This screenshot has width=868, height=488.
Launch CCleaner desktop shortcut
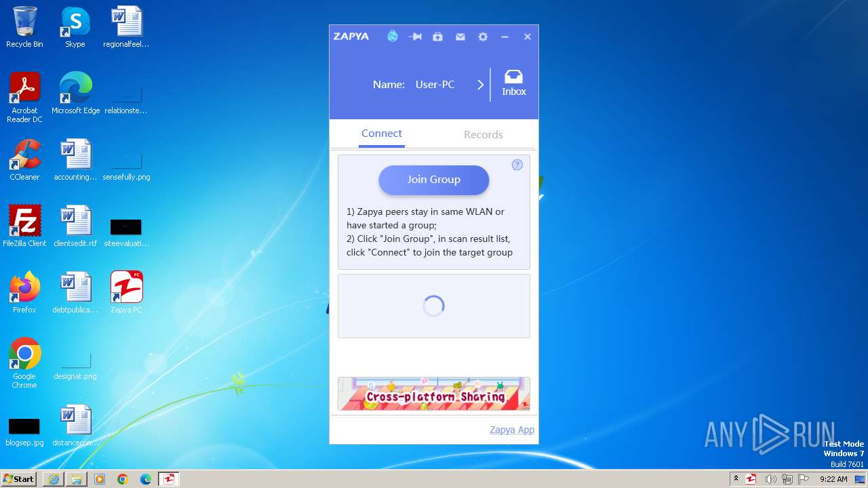[x=24, y=160]
